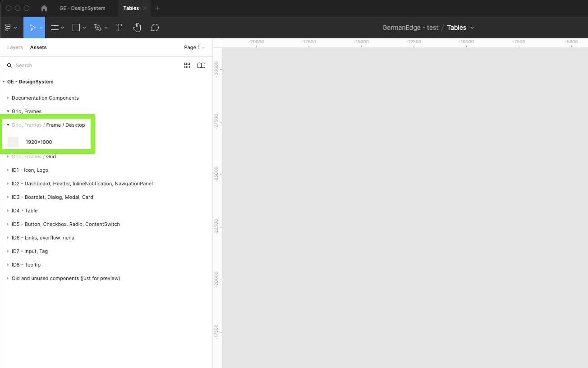Select the 1920×1000 frame component thumbnail
Viewport: 588px width, 368px height.
(x=13, y=142)
